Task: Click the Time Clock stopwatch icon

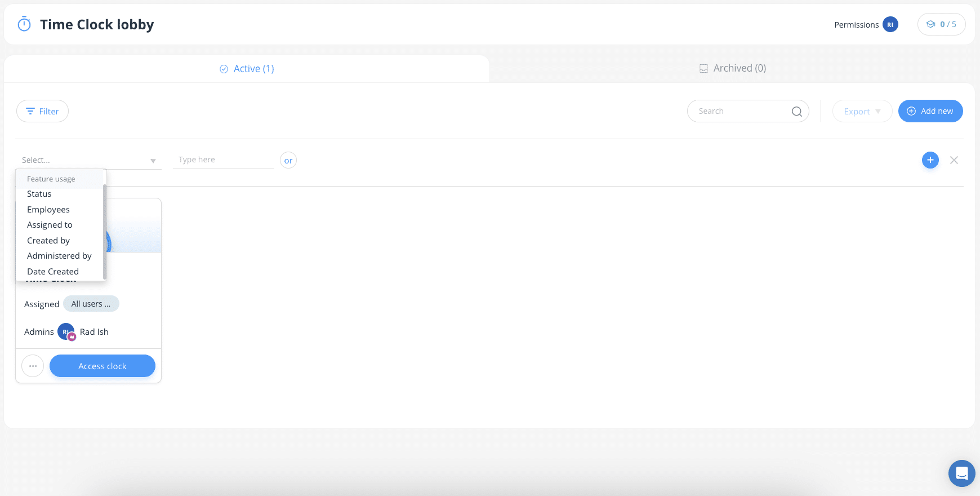Action: (x=24, y=24)
